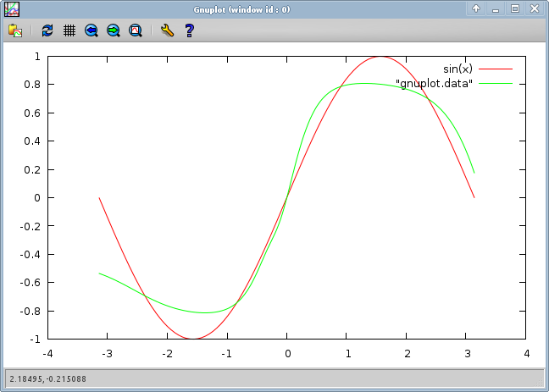Copy the plot to clipboard
Image resolution: width=549 pixels, height=392 pixels.
pyautogui.click(x=15, y=30)
